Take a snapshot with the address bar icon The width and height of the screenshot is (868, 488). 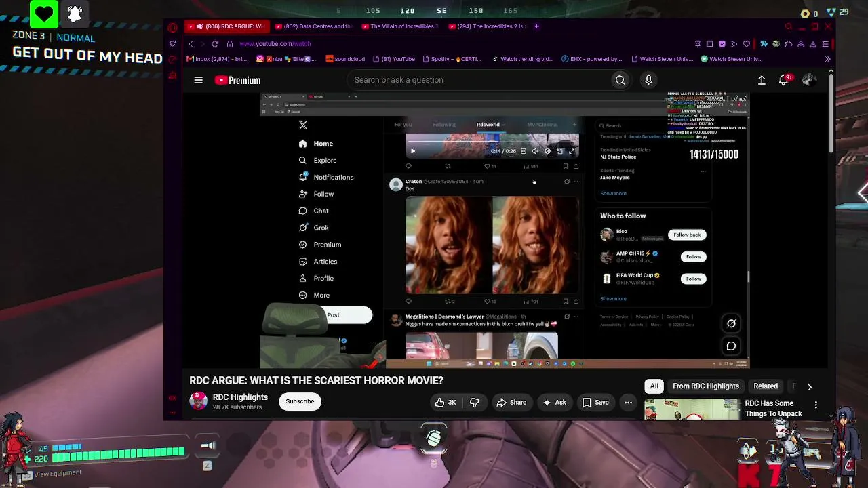[709, 44]
